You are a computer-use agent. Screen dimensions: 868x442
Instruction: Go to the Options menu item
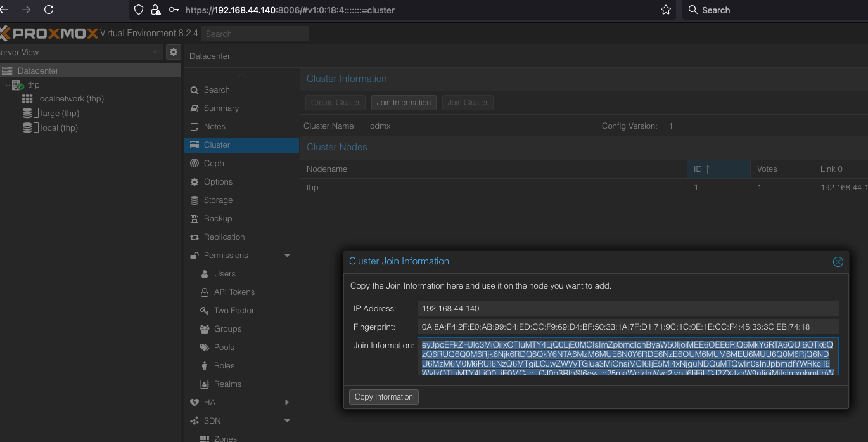[218, 182]
